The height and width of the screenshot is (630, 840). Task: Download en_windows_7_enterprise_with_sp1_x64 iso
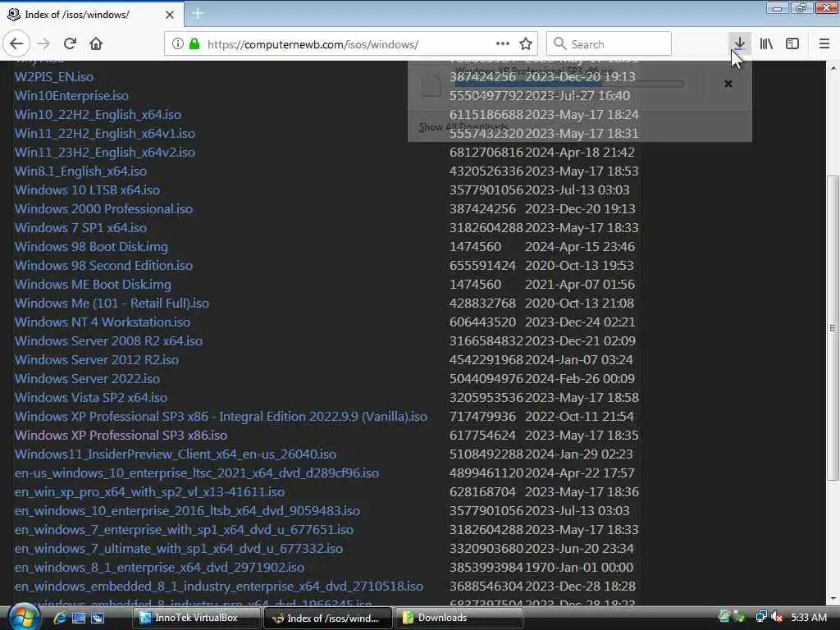(184, 529)
